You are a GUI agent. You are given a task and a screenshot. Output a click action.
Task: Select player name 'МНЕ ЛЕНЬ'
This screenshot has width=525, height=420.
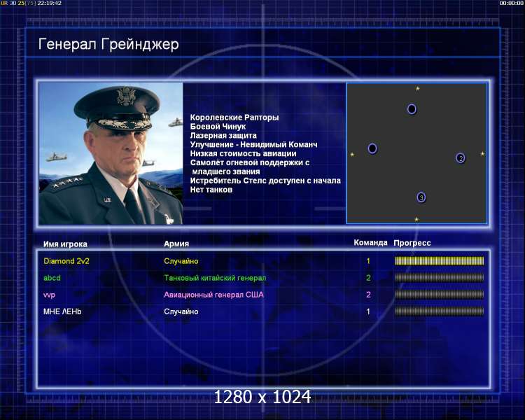tap(62, 311)
